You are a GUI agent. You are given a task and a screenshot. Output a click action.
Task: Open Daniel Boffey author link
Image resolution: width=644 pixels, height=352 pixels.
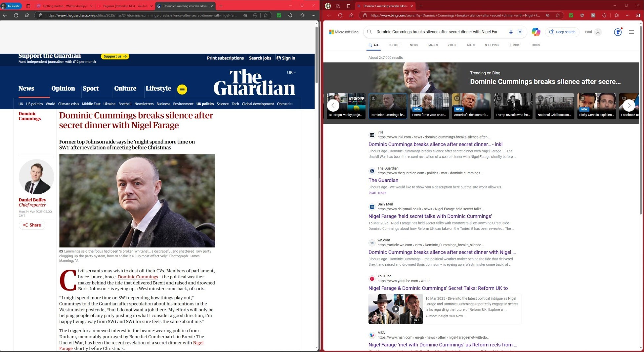[x=32, y=200]
